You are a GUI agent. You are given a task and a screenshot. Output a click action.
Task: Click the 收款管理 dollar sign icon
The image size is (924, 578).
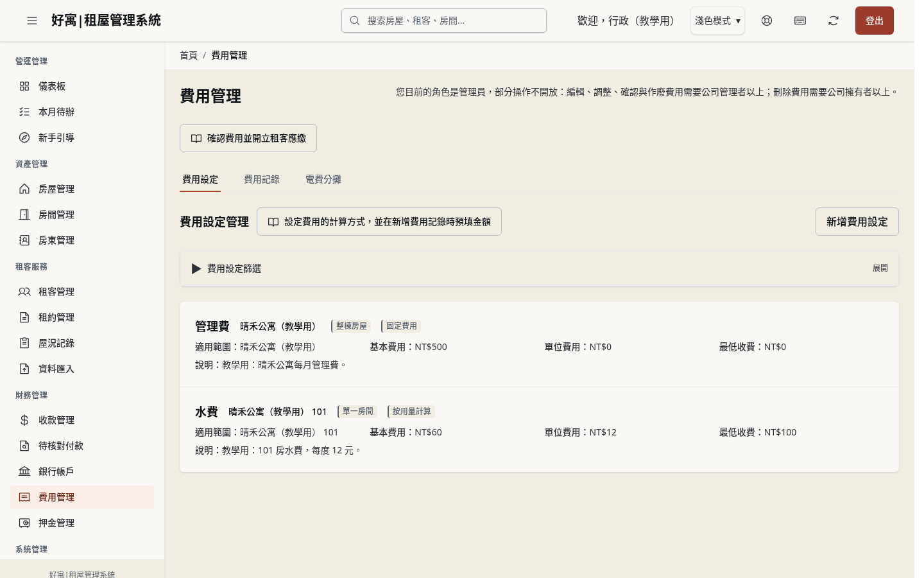point(24,420)
